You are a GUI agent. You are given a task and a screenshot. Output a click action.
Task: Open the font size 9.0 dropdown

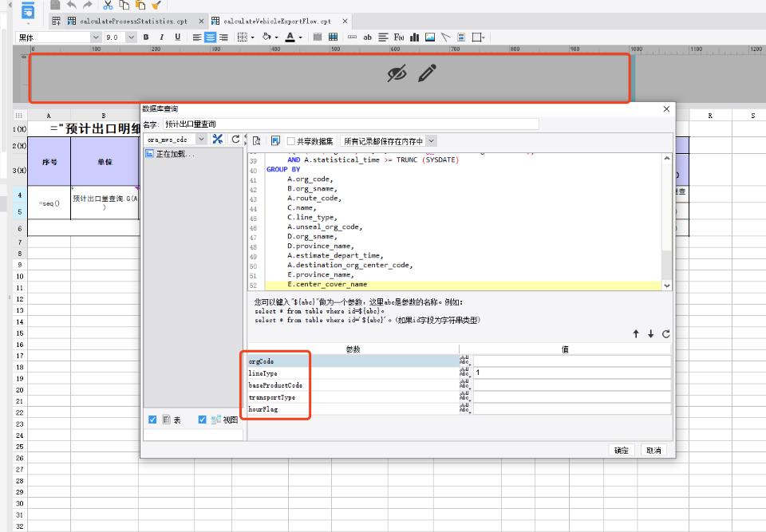tap(132, 37)
